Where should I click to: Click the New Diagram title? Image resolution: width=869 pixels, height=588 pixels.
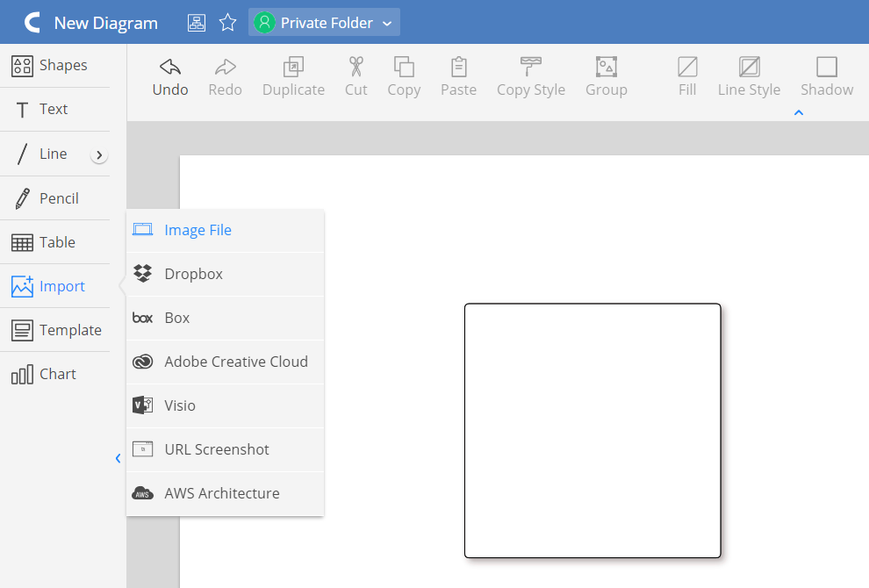coord(106,23)
